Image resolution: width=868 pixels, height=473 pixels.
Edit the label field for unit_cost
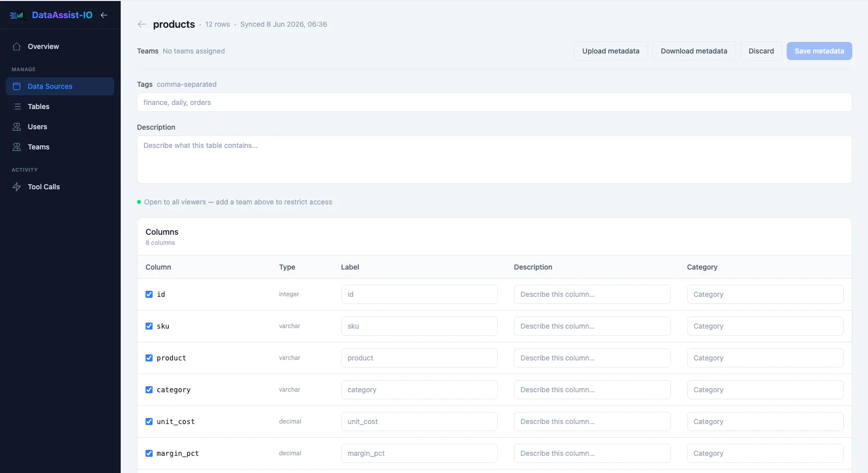point(419,422)
